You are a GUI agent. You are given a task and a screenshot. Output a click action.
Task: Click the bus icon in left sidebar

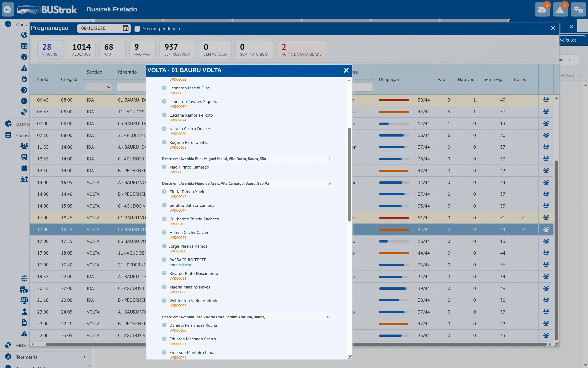point(24,157)
